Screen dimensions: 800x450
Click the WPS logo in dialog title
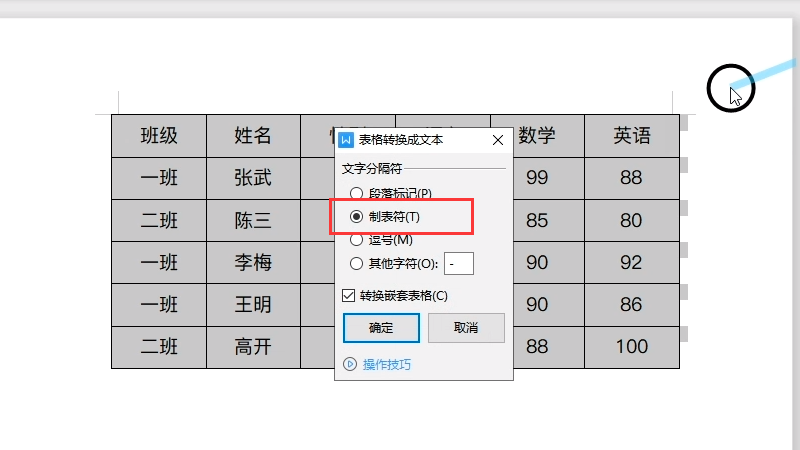click(348, 141)
